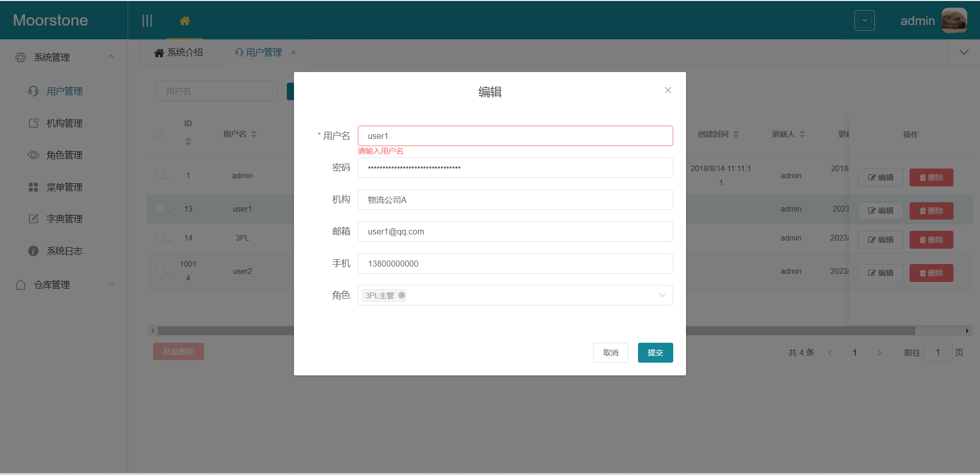The width and height of the screenshot is (980, 475).
Task: Open the 角色 dropdown in the edit dialog
Action: coord(662,295)
